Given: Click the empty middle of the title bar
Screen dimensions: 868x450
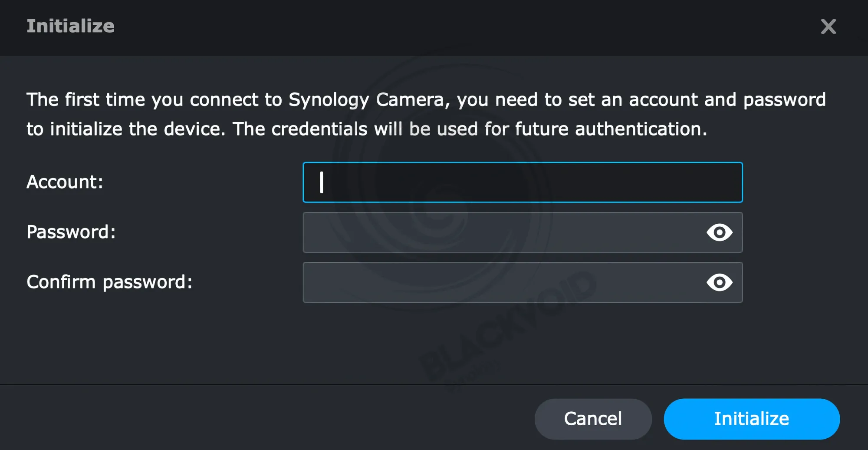Looking at the screenshot, I should point(434,26).
